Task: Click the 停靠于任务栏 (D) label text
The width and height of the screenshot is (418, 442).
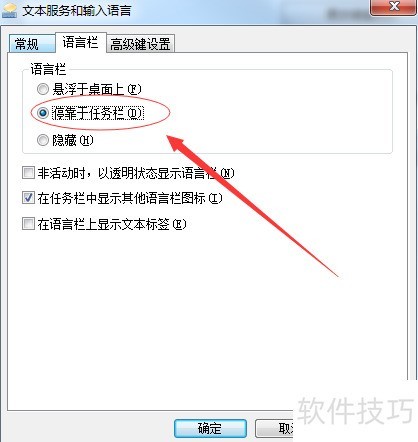Action: [98, 113]
